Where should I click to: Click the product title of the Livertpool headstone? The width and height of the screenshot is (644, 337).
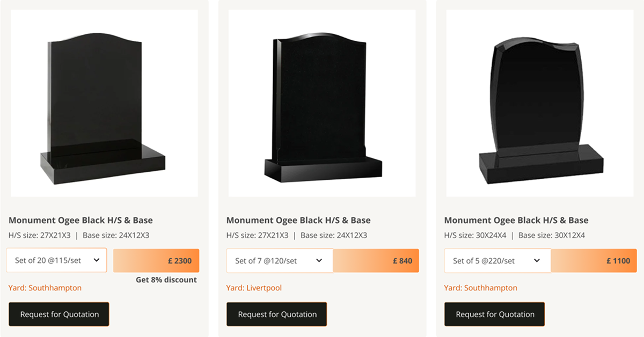(298, 220)
